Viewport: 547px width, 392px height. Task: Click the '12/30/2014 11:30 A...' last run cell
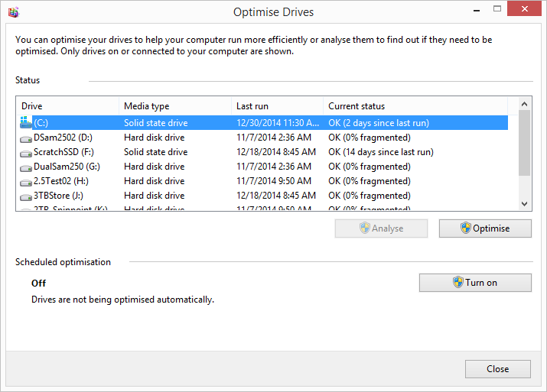(x=278, y=123)
